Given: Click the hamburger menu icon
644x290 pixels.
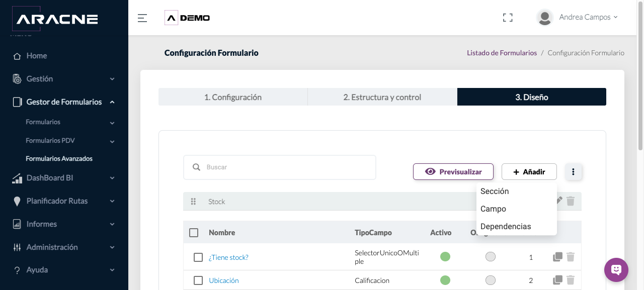Looking at the screenshot, I should click(142, 18).
